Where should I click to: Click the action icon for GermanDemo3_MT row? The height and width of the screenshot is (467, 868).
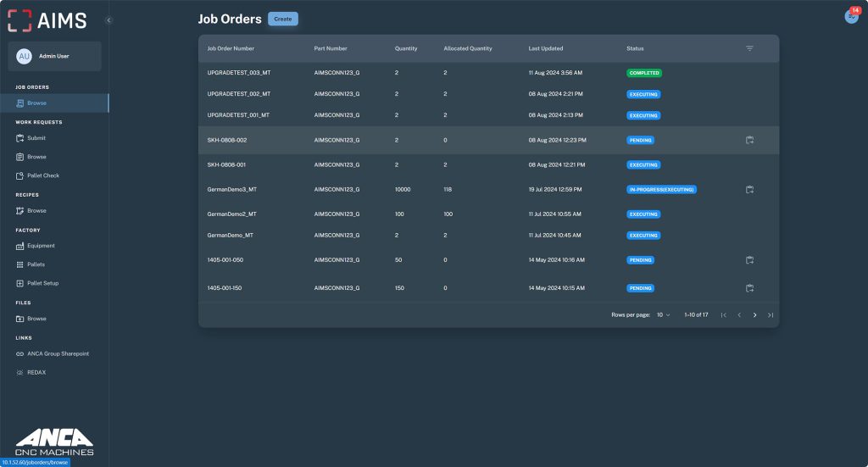749,190
